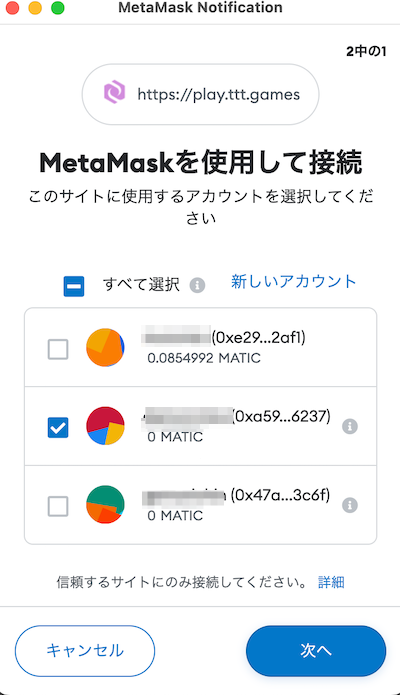This screenshot has width=400, height=695.
Task: Click info icon for 0x47a...3c6f account
Action: (x=350, y=505)
